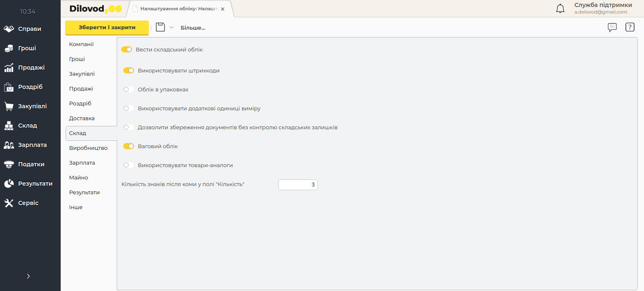Disable the Вести складський облік toggle
This screenshot has width=644, height=291.
[127, 50]
